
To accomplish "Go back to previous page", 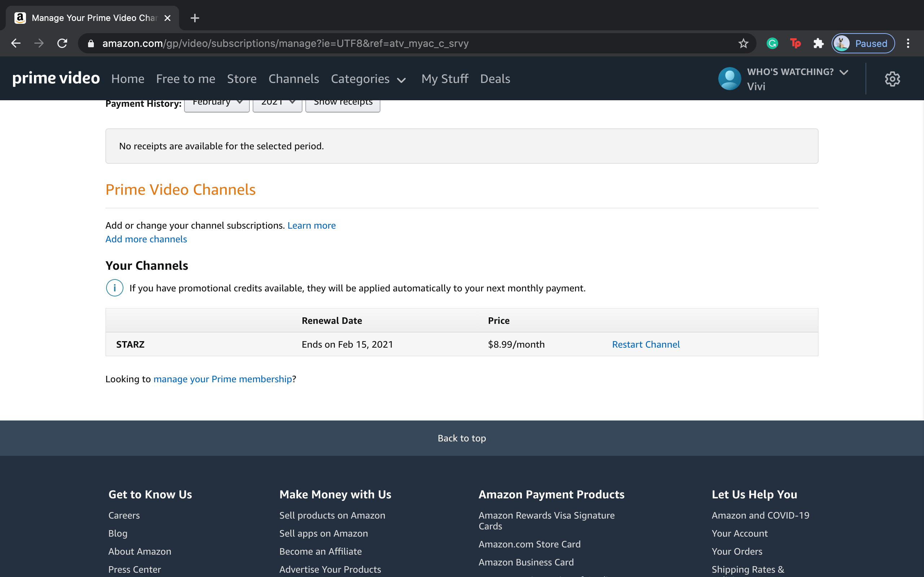I will pyautogui.click(x=16, y=44).
